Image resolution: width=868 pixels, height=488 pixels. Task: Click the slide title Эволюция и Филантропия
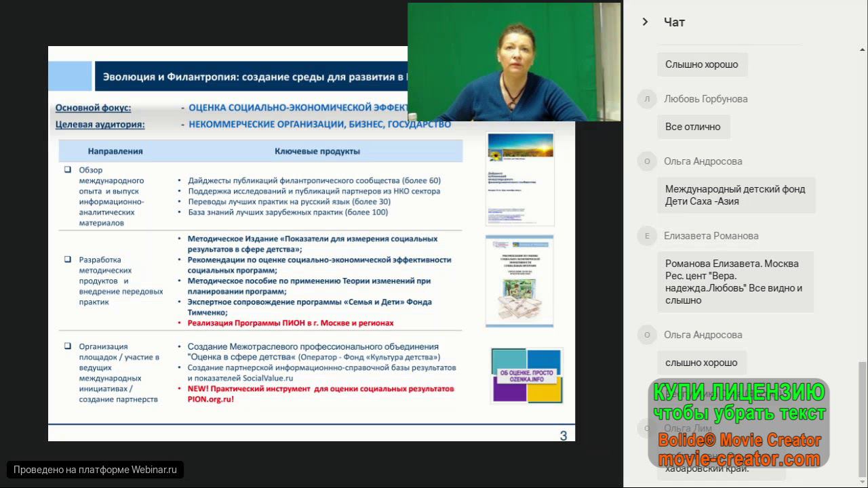254,77
